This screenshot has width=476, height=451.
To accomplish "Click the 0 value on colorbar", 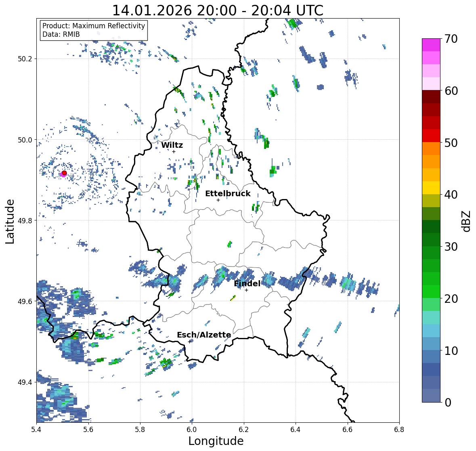I will (x=448, y=403).
